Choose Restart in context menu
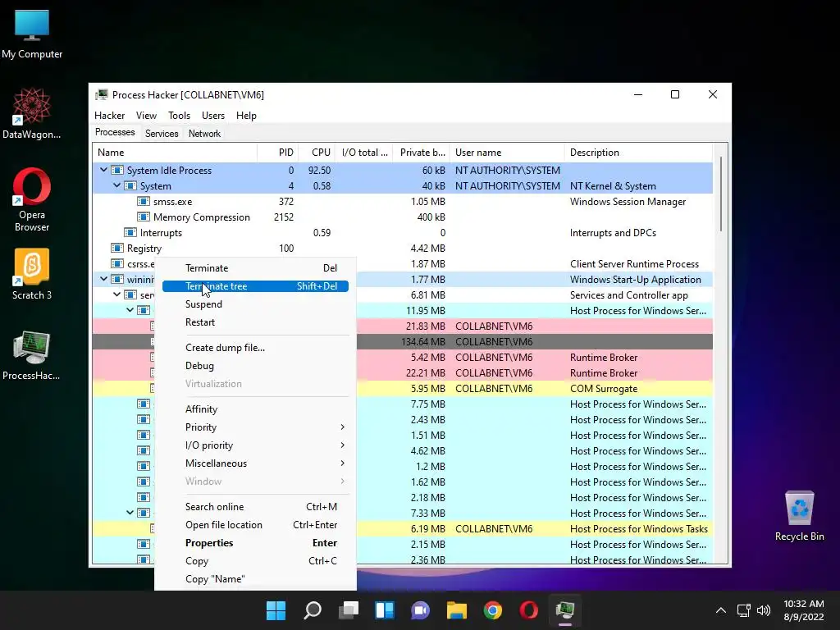Image resolution: width=840 pixels, height=630 pixels. point(256,322)
